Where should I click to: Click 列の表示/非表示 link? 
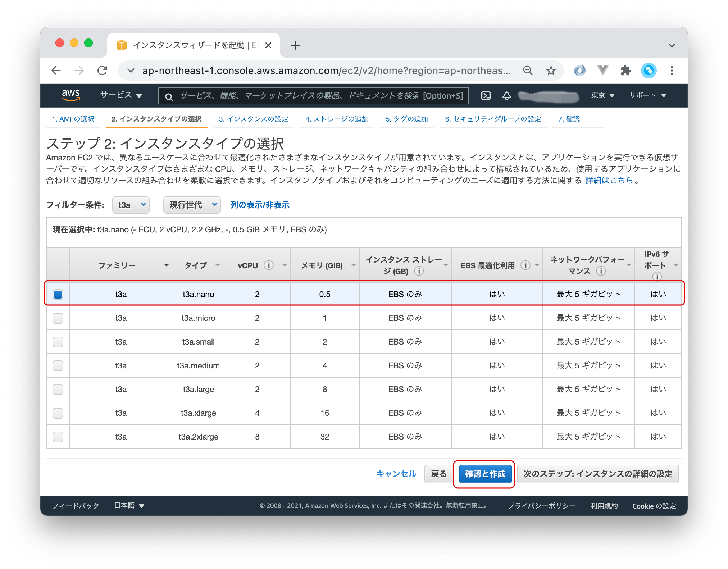click(x=260, y=205)
